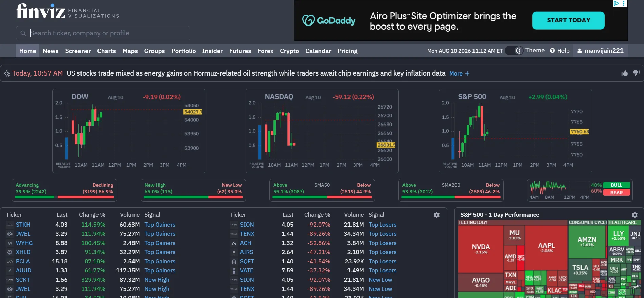Open the Pricing tab
This screenshot has height=298, width=644.
(347, 51)
